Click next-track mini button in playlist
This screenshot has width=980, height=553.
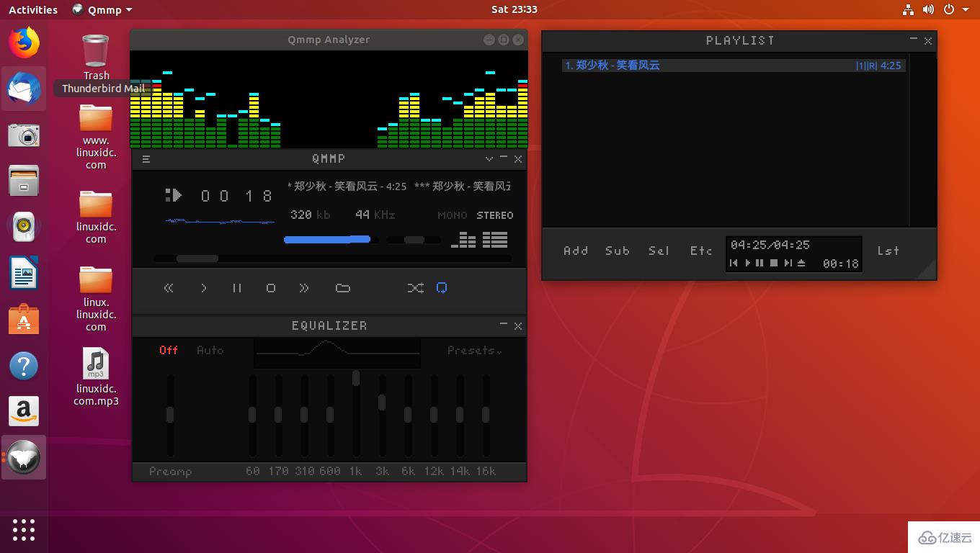tap(788, 263)
